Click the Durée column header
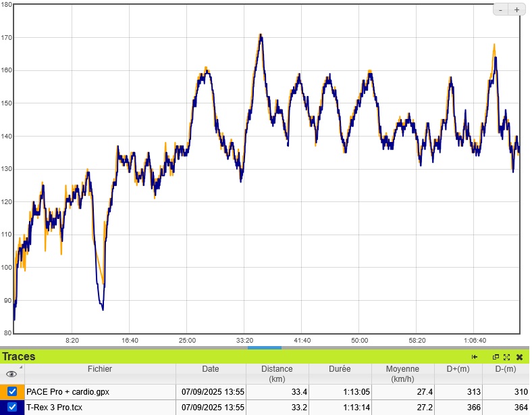 tap(340, 370)
